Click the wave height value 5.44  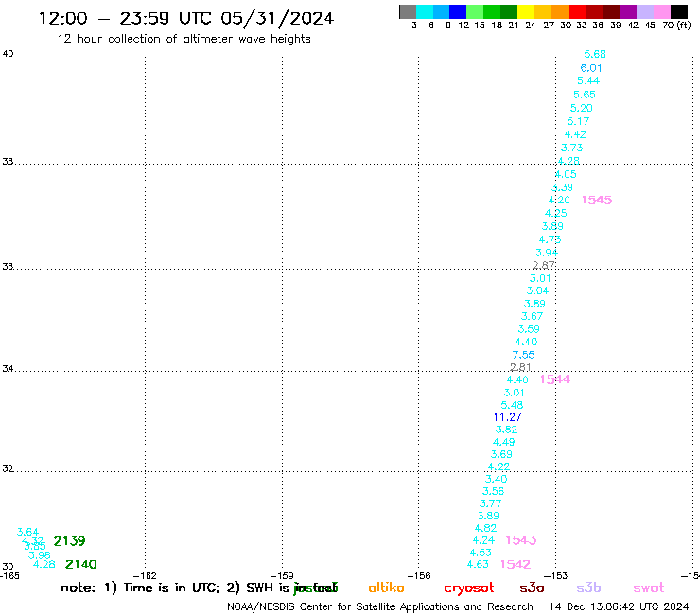point(588,80)
